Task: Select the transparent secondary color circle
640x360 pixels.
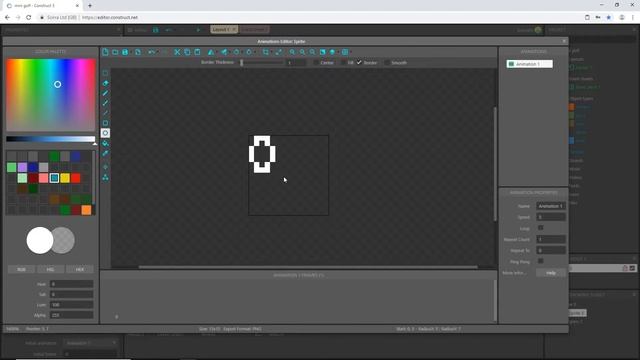Action: coord(65,240)
